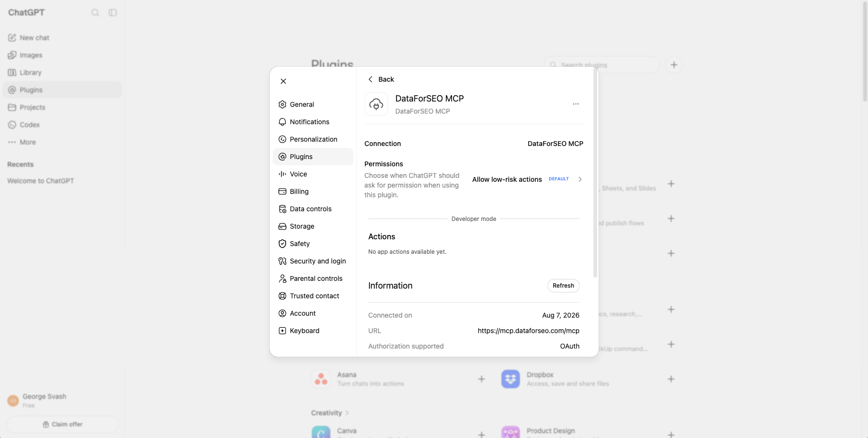
Task: Open the DataForSEO MCP three-dot options menu
Action: 576,104
